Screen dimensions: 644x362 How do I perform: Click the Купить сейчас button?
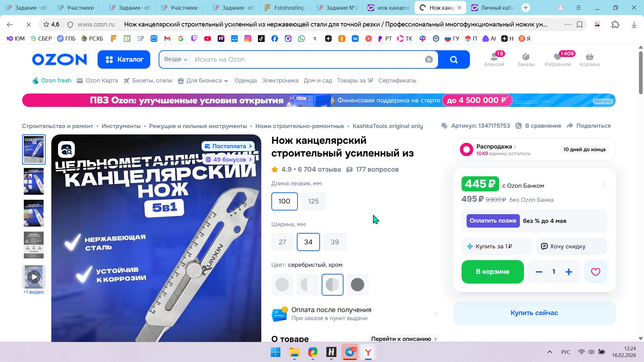tap(534, 313)
